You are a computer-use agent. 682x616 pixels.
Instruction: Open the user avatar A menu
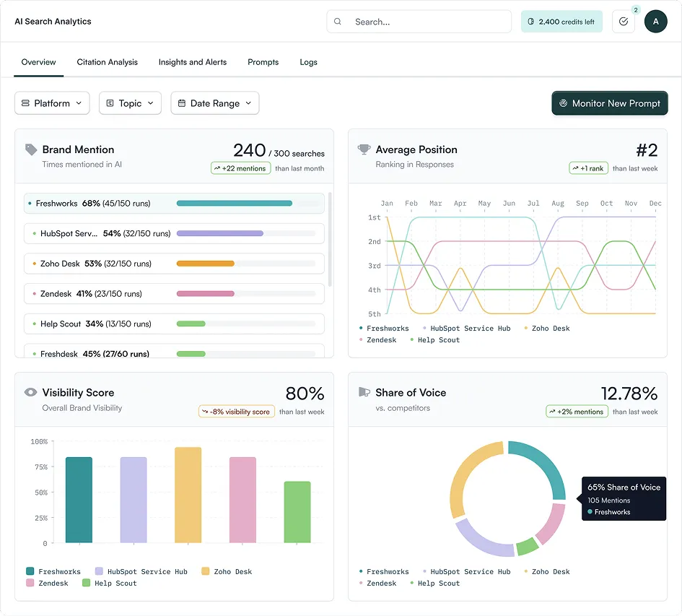[655, 22]
